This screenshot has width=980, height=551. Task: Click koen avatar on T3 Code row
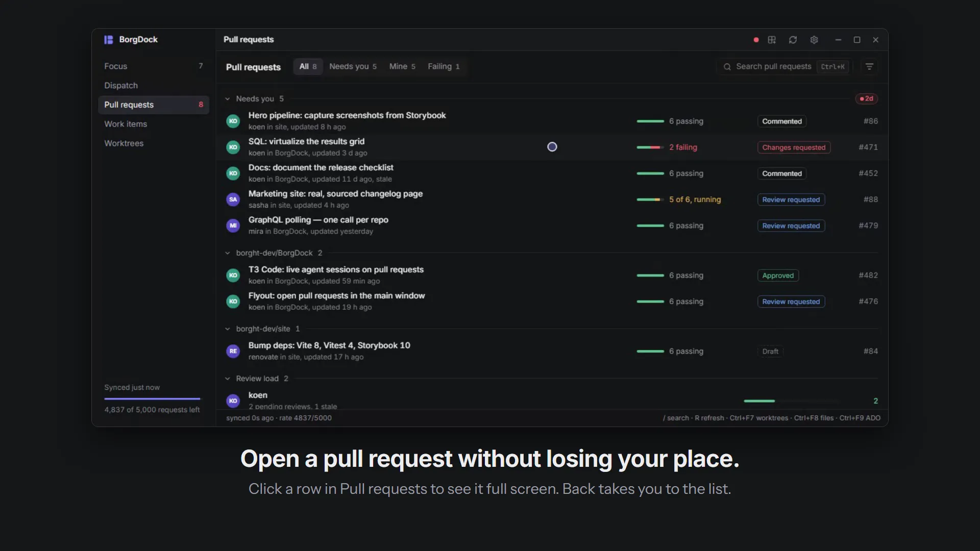233,275
